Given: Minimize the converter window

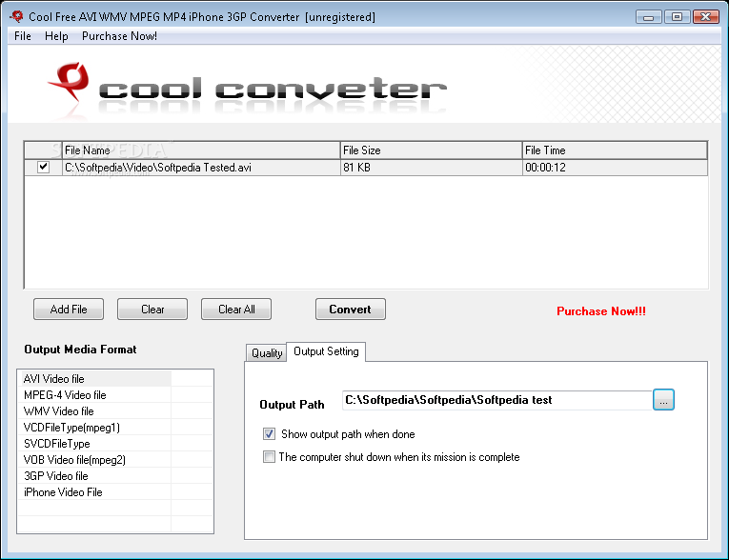Looking at the screenshot, I should click(x=649, y=17).
